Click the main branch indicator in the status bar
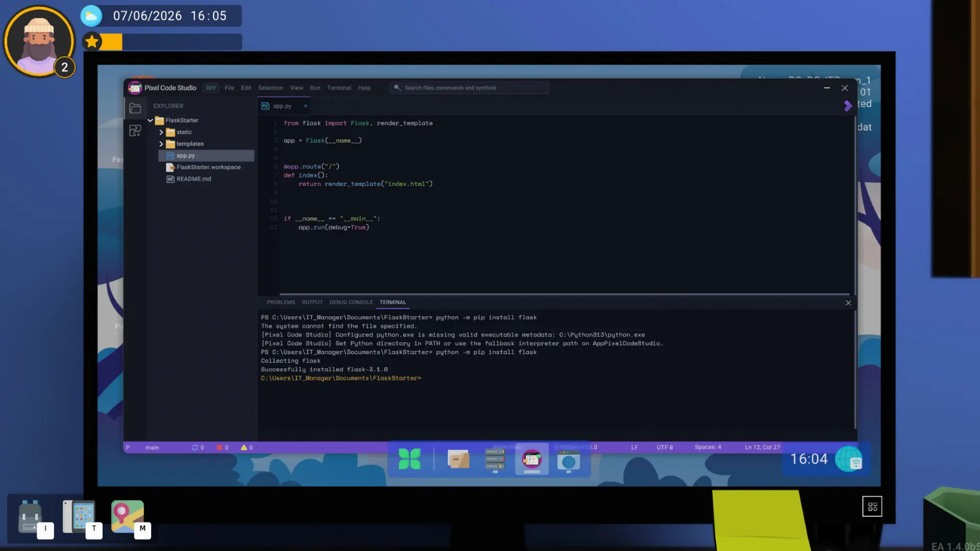The image size is (980, 551). point(152,447)
